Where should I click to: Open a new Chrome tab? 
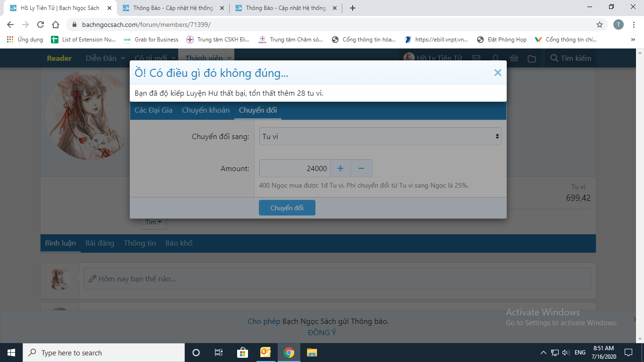coord(353,8)
